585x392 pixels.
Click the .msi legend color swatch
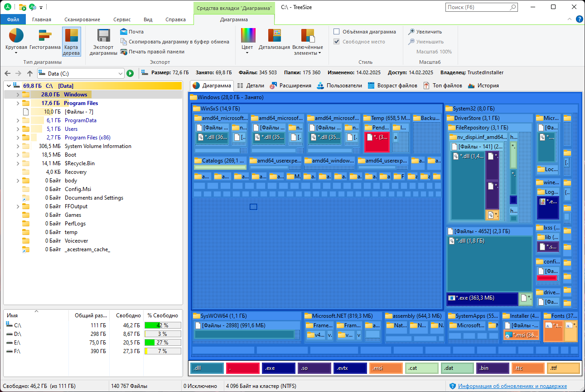tap(386, 368)
